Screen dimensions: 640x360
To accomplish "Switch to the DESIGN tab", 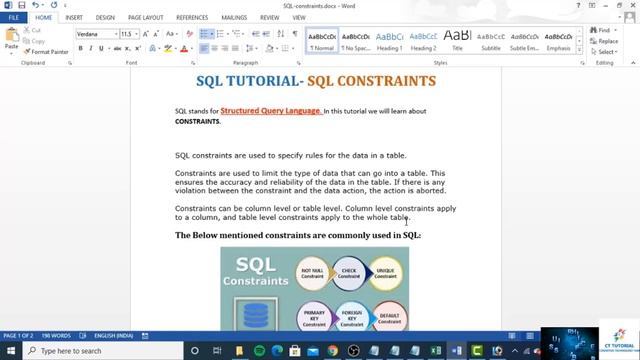I will click(105, 18).
